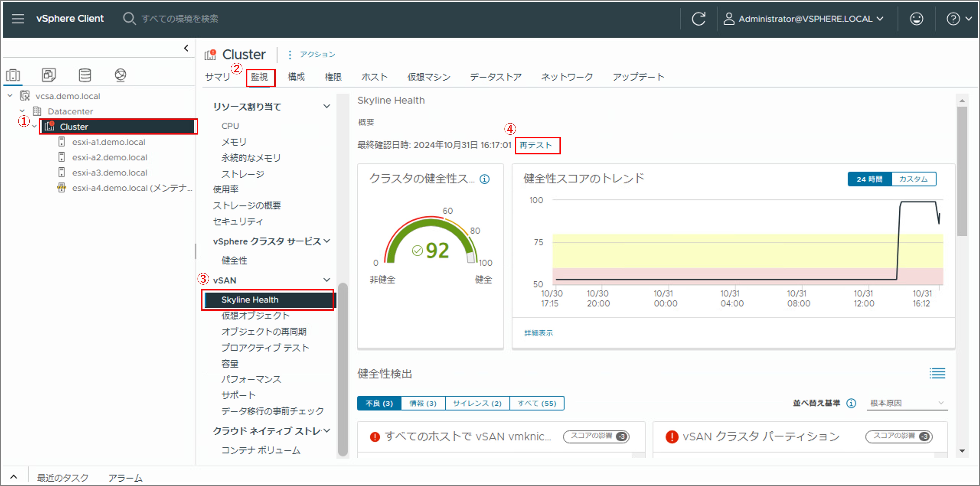Click the search all environments field

[x=180, y=18]
